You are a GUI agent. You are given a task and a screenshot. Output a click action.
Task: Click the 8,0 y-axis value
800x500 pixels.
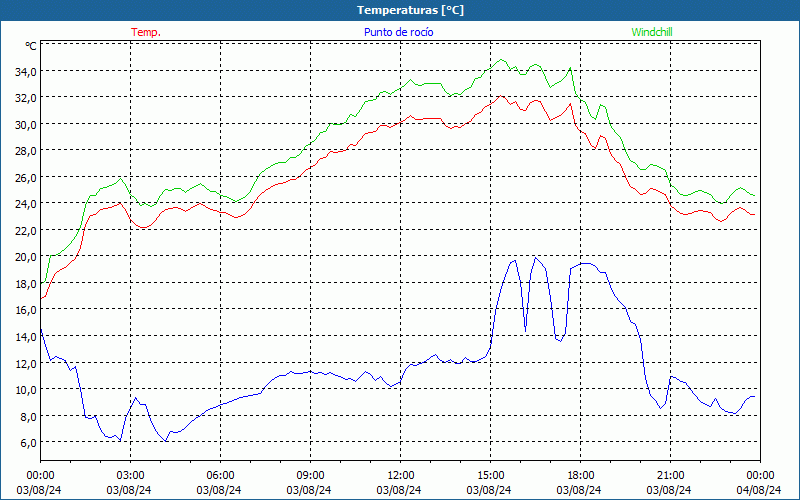click(26, 416)
